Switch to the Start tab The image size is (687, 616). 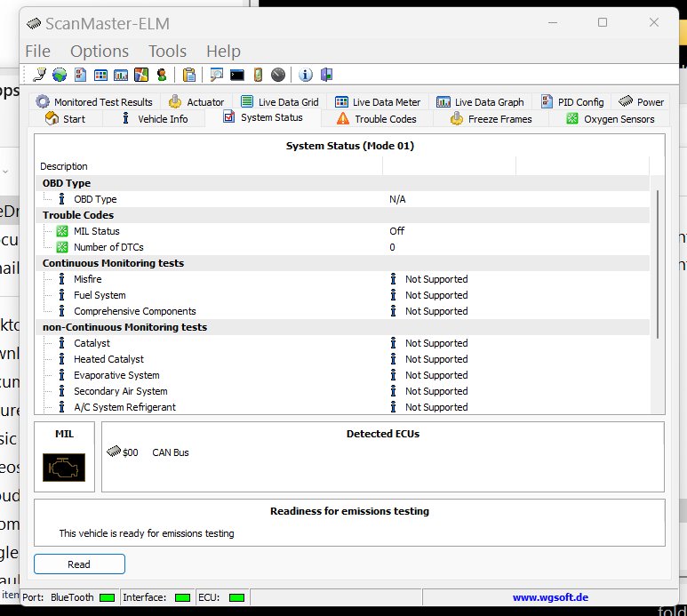point(65,119)
